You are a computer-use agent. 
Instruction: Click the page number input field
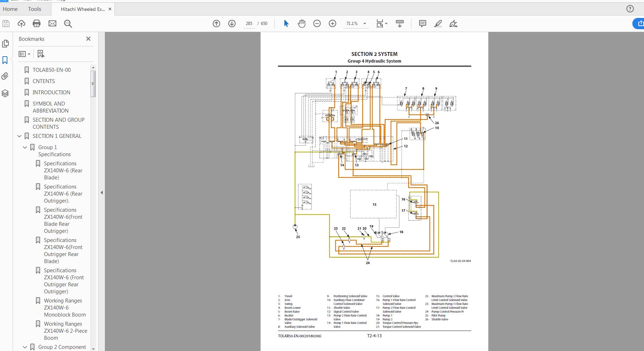point(249,24)
